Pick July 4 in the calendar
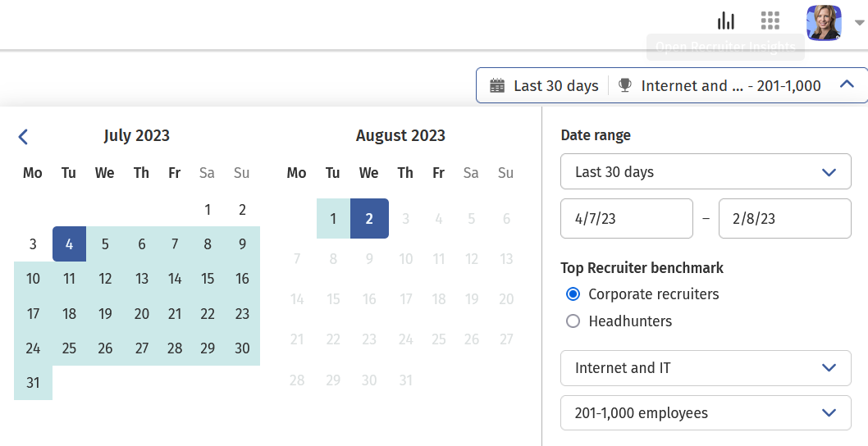Image resolution: width=868 pixels, height=446 pixels. [x=69, y=244]
